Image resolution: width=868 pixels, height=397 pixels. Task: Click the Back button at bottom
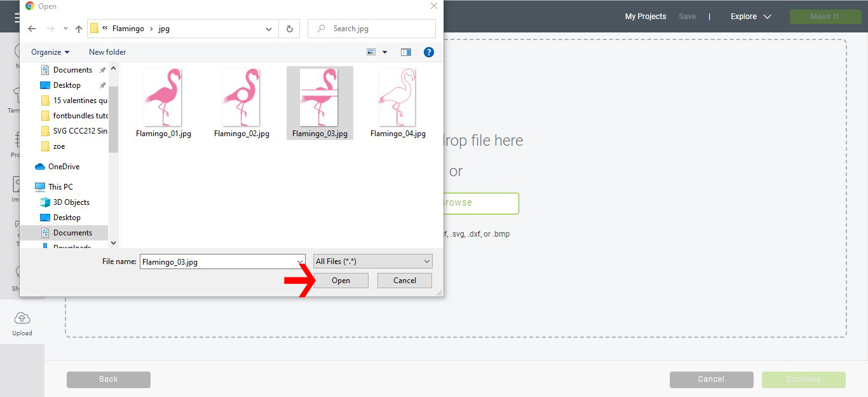[x=109, y=380]
